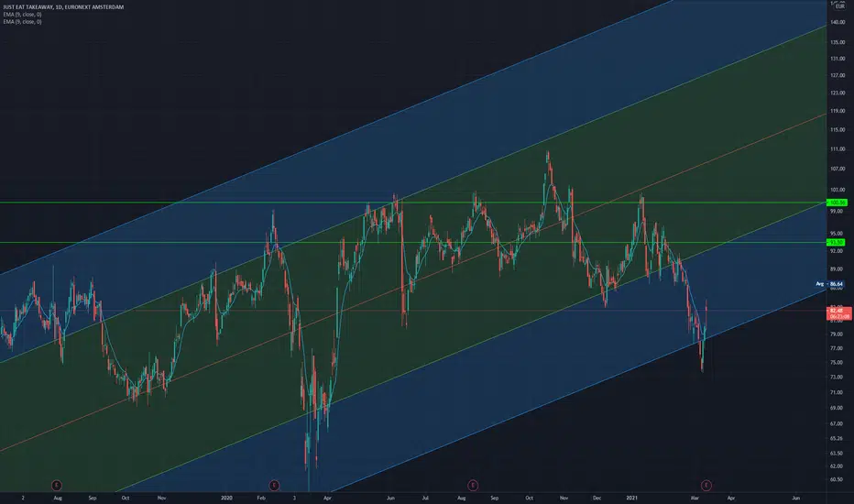Click the JUST EAT TAKEAWAY symbol title
Viewport: 854px width, 504px height.
pos(63,7)
